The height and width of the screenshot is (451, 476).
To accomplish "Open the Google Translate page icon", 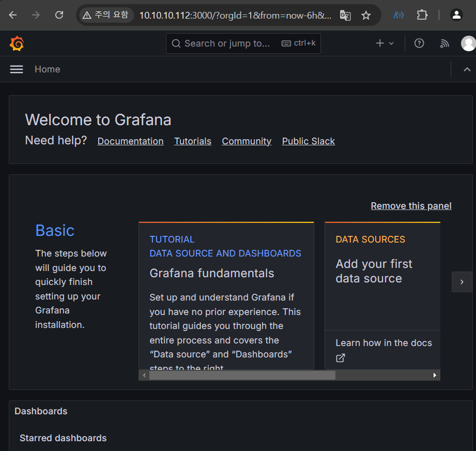I will pos(345,15).
